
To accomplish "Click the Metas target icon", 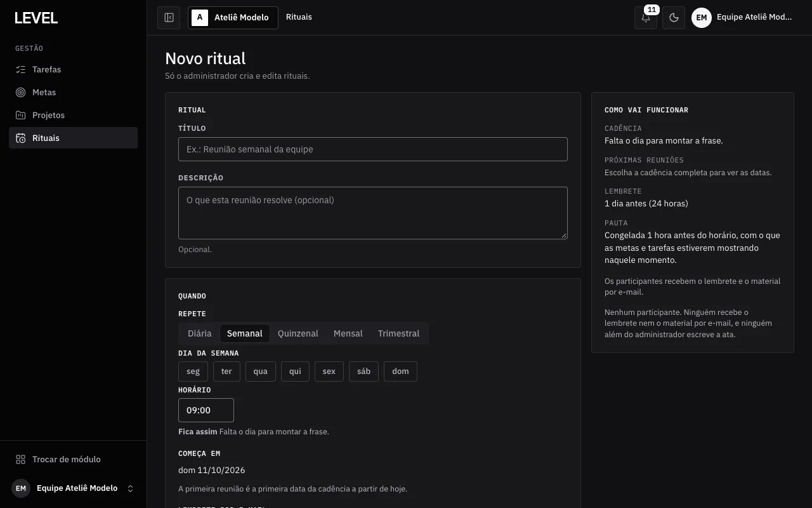I will tap(21, 92).
